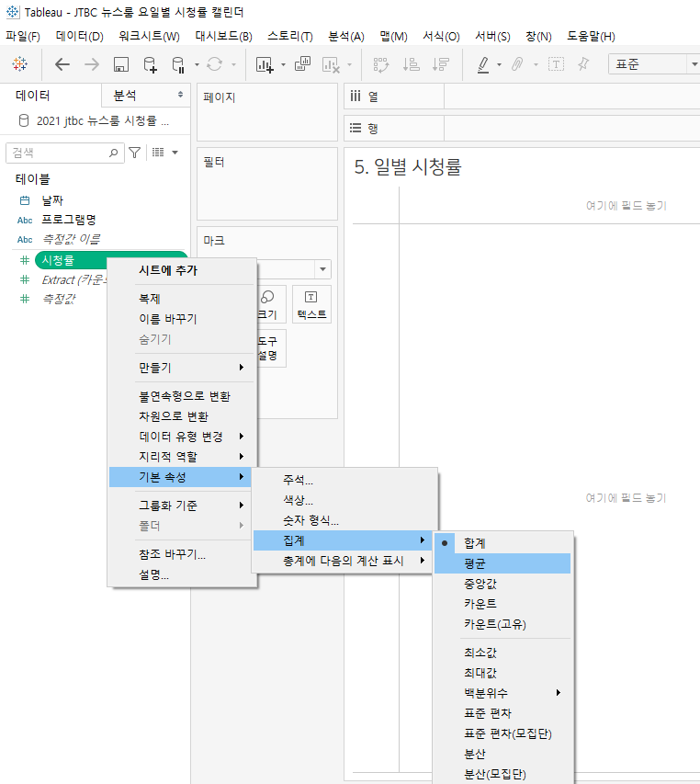The height and width of the screenshot is (784, 700).
Task: Open dropdown arrow next to highlight pen
Action: [499, 64]
